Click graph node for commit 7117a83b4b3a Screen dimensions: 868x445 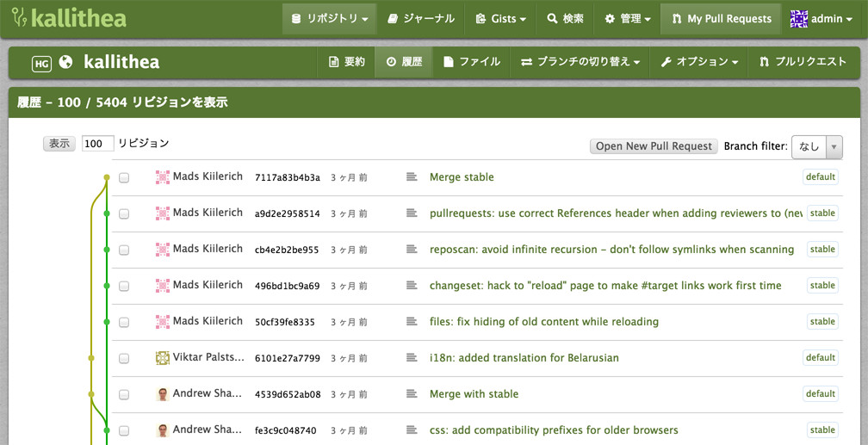(107, 177)
